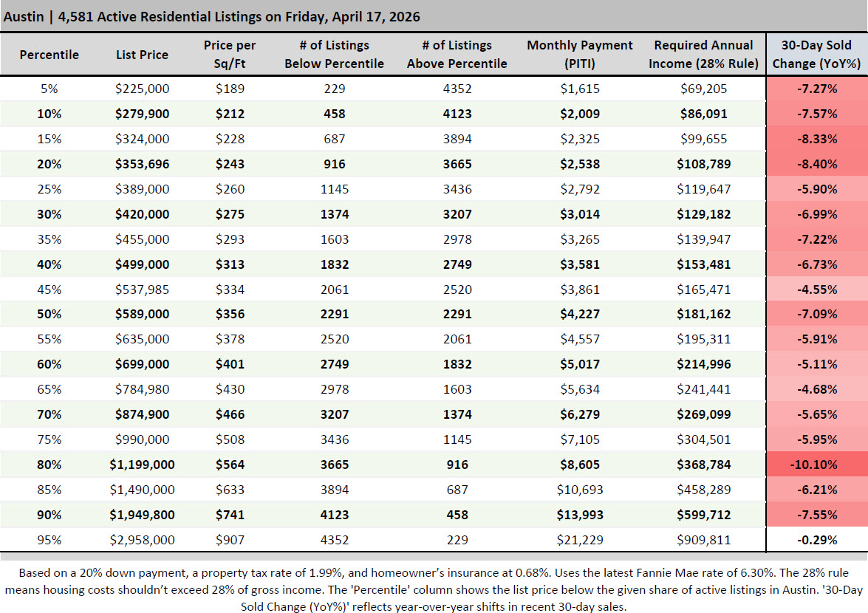Click the Percentile column header
The image size is (868, 613).
49,55
